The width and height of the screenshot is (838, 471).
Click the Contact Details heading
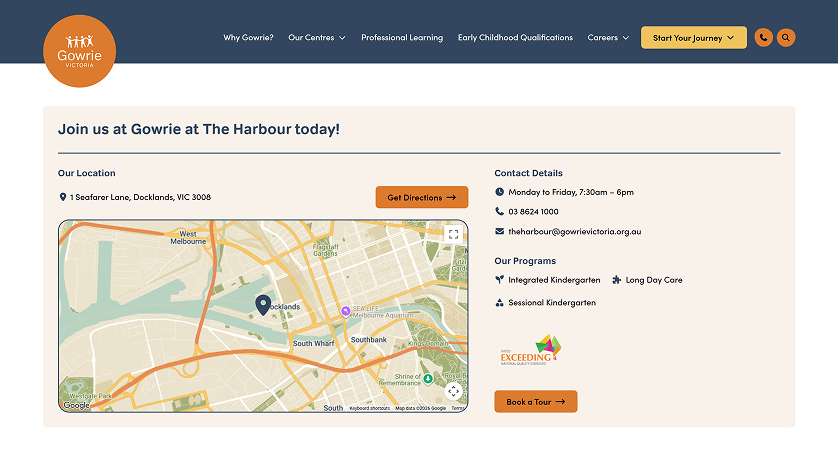(x=528, y=173)
